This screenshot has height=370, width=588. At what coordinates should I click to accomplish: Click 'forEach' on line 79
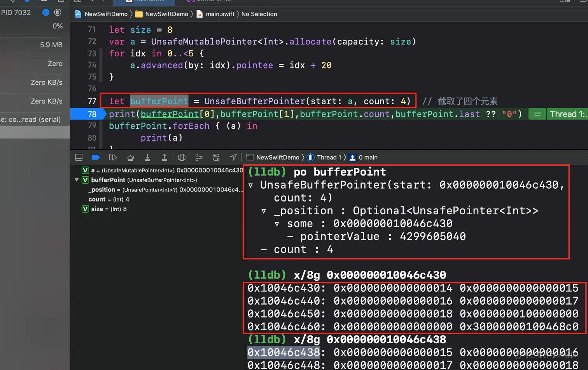click(x=191, y=126)
